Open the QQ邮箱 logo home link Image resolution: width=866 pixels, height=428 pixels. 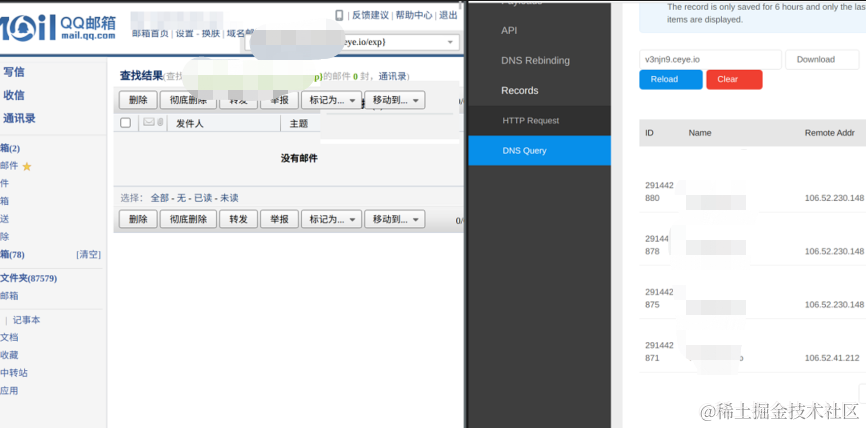57,27
